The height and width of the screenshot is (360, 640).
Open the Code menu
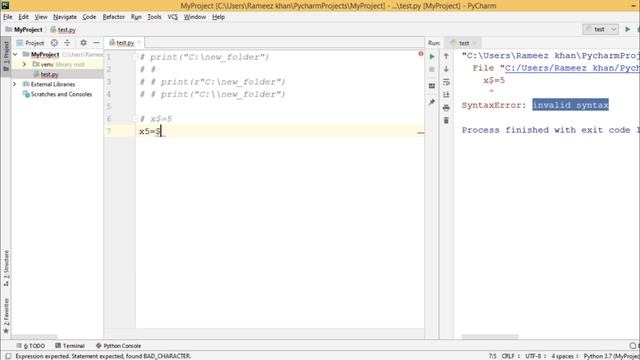89,17
